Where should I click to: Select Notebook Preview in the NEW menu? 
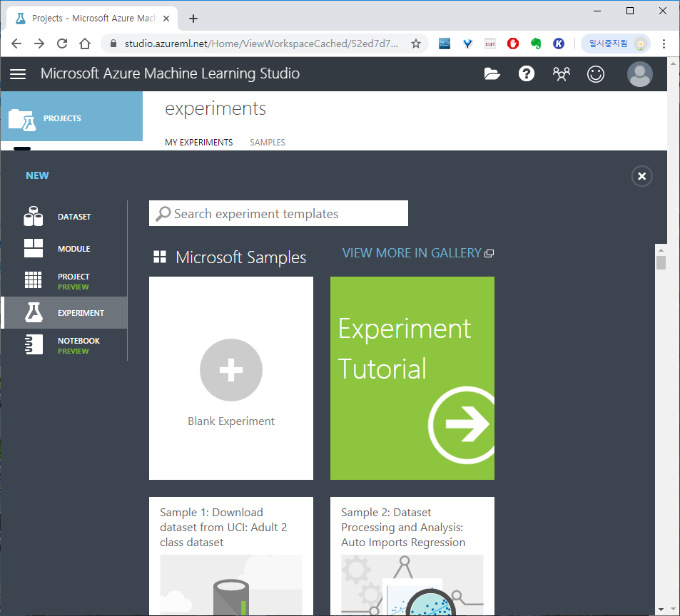[x=64, y=345]
